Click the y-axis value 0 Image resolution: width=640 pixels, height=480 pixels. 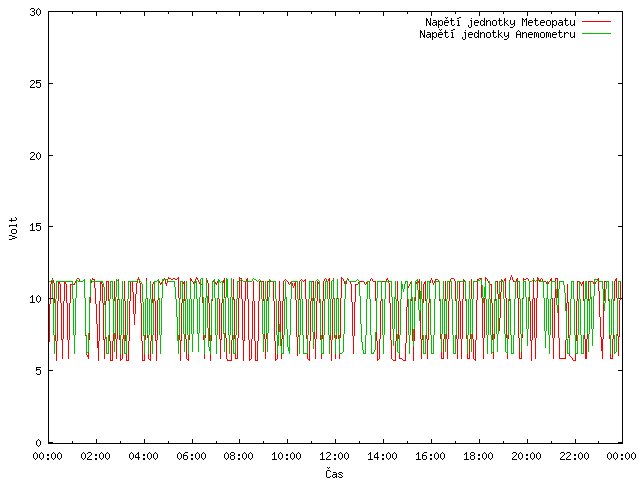point(38,443)
